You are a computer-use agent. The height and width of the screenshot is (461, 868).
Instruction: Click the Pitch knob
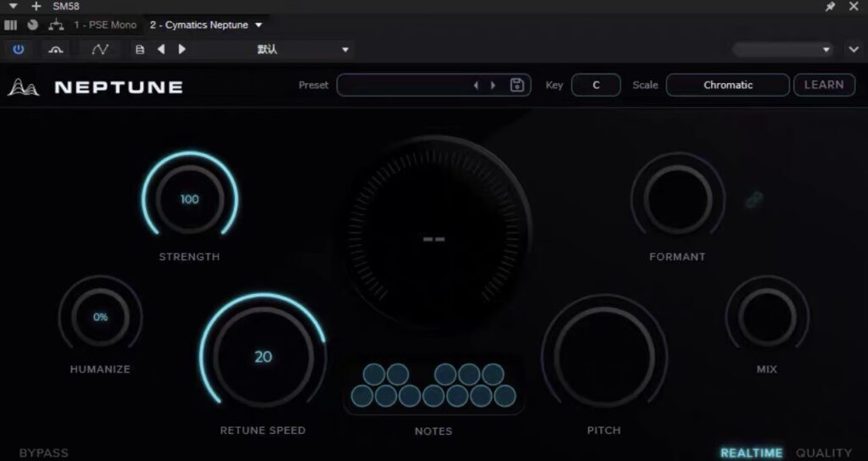click(604, 357)
